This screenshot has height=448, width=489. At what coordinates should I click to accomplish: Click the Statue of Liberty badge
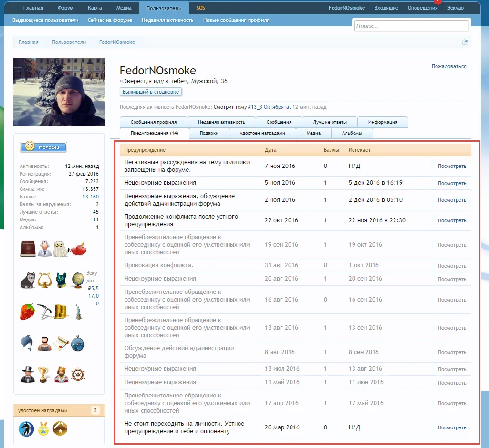coord(79,312)
